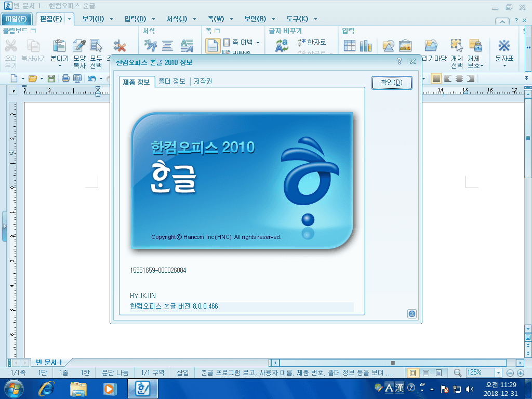The height and width of the screenshot is (399, 532).
Task: Click the print icon on the standard toolbar
Action: [x=66, y=78]
